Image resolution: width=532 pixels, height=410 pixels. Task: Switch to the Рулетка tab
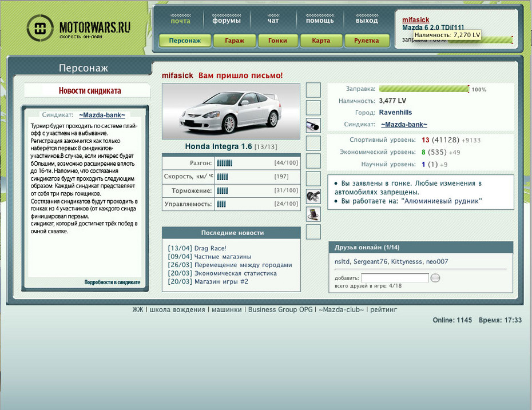367,41
